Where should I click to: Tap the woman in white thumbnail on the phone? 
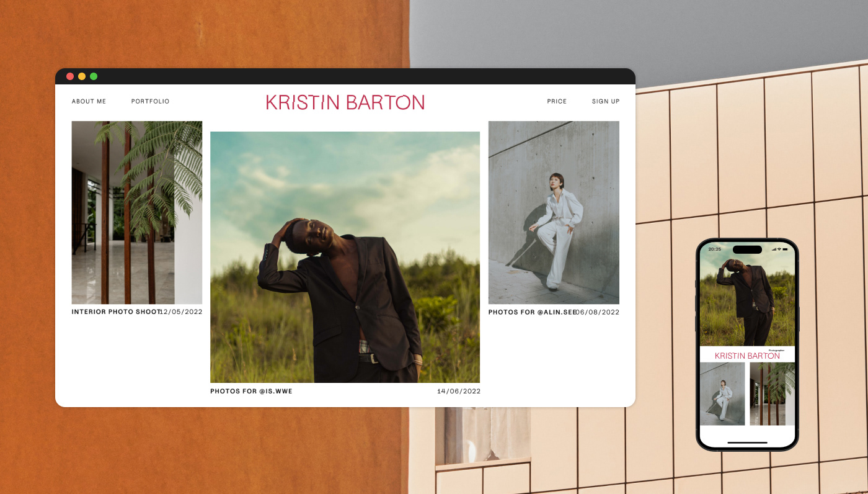pos(722,393)
